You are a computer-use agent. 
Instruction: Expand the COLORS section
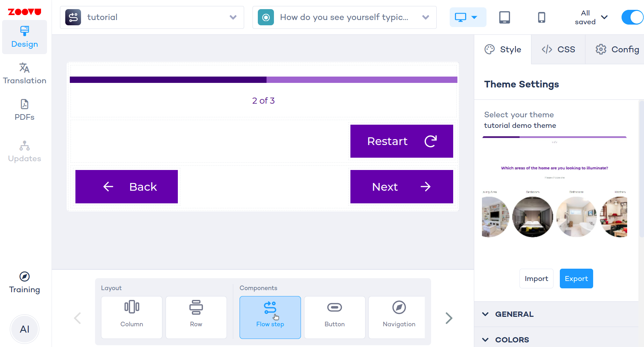[x=512, y=339]
